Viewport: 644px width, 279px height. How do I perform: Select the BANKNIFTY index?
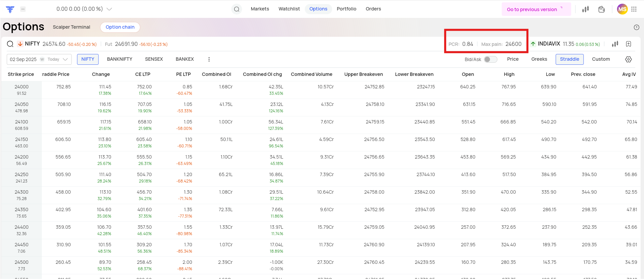(120, 59)
